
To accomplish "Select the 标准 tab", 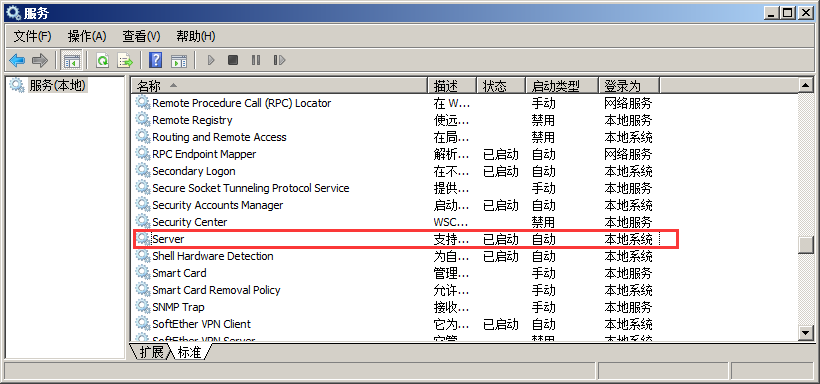I will pos(190,352).
